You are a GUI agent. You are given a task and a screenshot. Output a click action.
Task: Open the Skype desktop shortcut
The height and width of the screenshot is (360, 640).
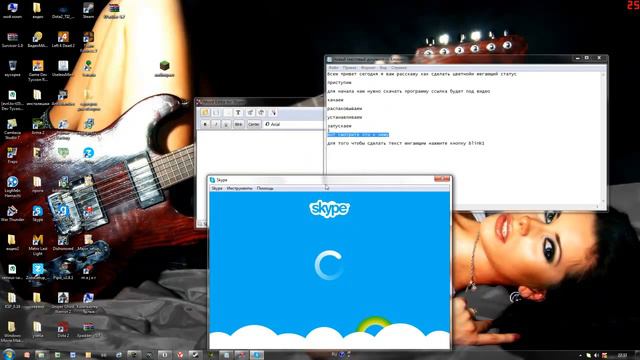pyautogui.click(x=38, y=213)
